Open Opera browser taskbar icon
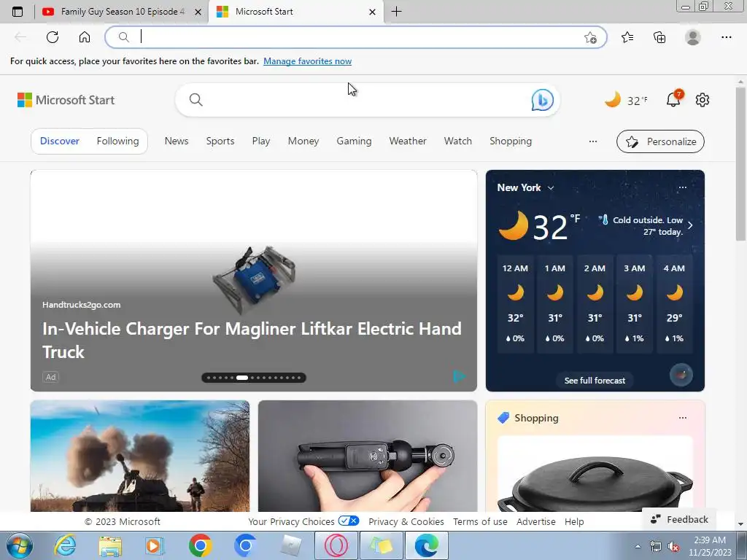This screenshot has width=747, height=560. (336, 545)
